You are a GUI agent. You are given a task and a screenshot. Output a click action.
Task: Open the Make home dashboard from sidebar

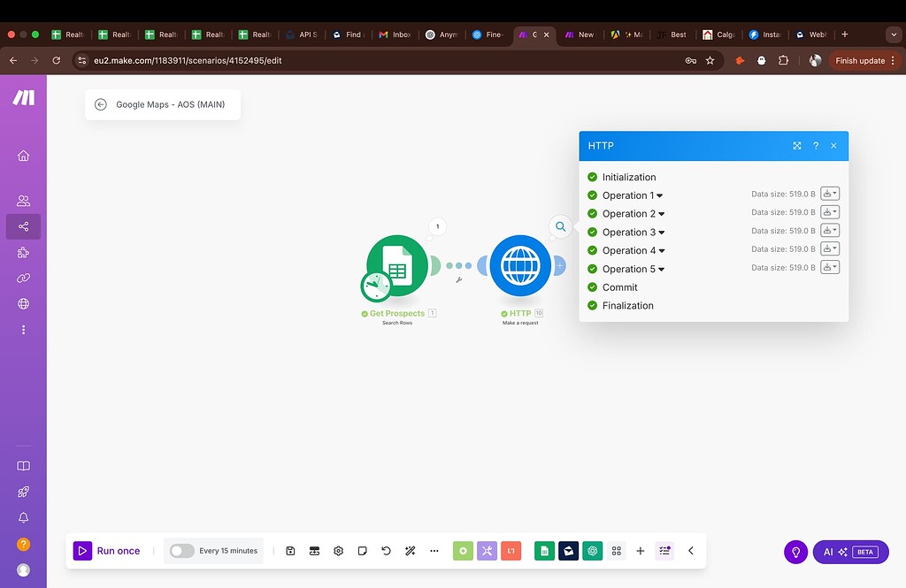coord(24,156)
